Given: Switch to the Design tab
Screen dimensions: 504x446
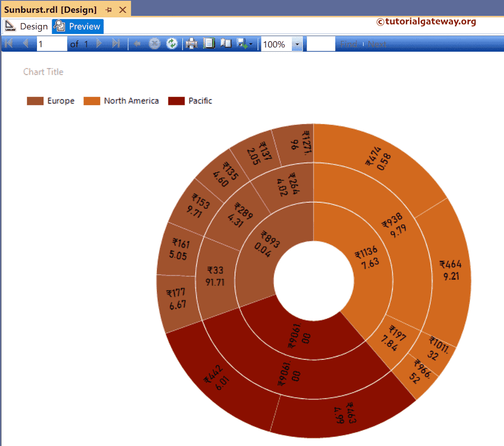Looking at the screenshot, I should [32, 26].
